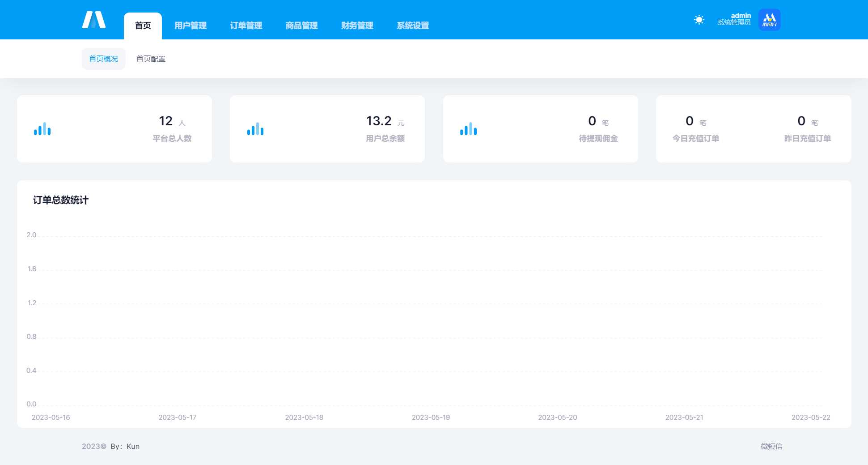
Task: Switch to the 首页配置 tab
Action: point(151,59)
